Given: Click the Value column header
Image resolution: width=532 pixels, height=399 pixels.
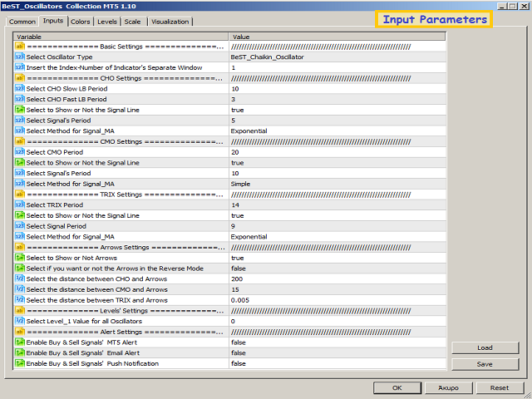Looking at the screenshot, I should click(x=337, y=37).
